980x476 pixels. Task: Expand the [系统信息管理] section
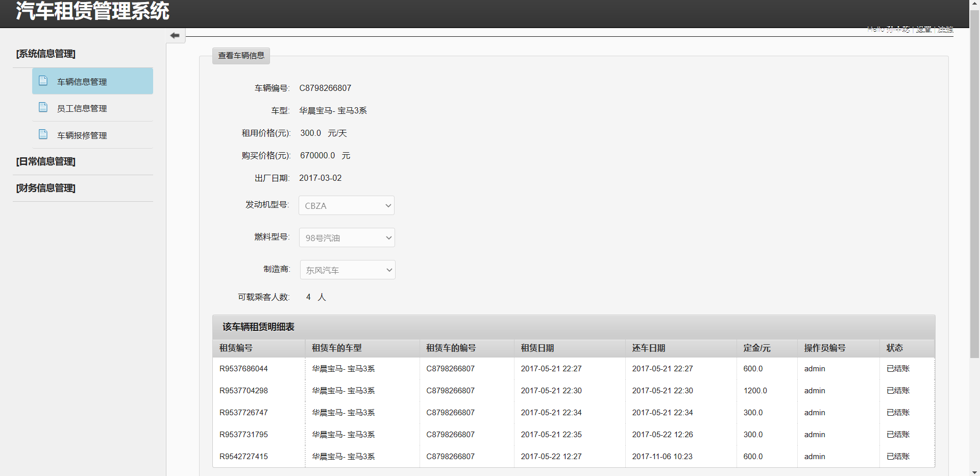[46, 54]
